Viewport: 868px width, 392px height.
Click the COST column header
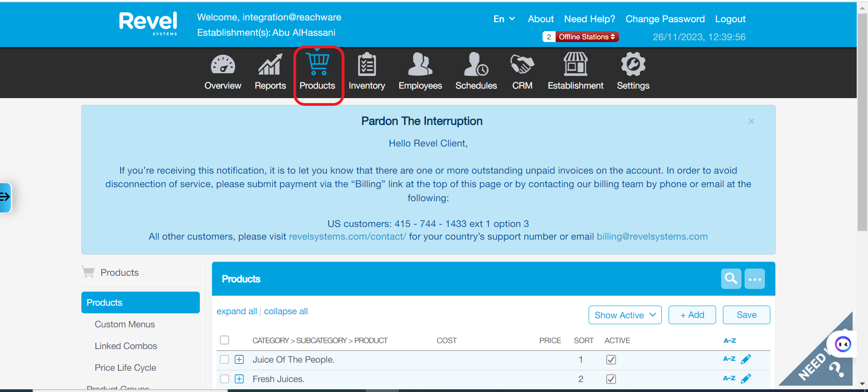447,340
